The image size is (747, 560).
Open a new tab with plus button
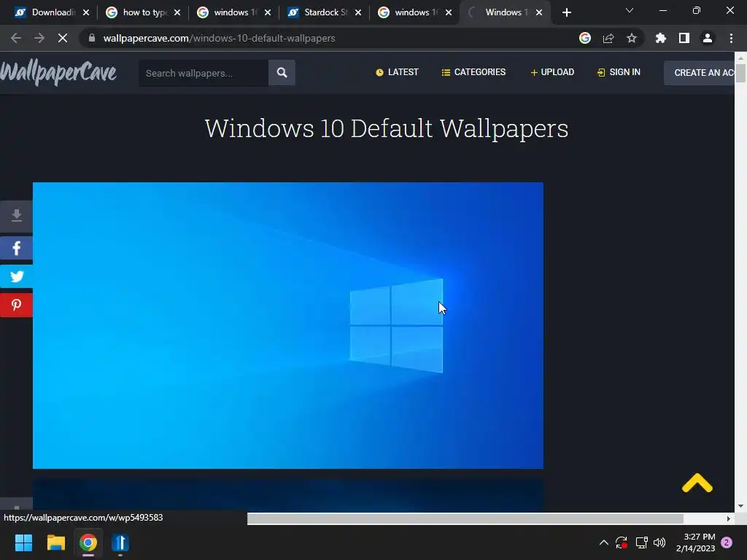[566, 12]
